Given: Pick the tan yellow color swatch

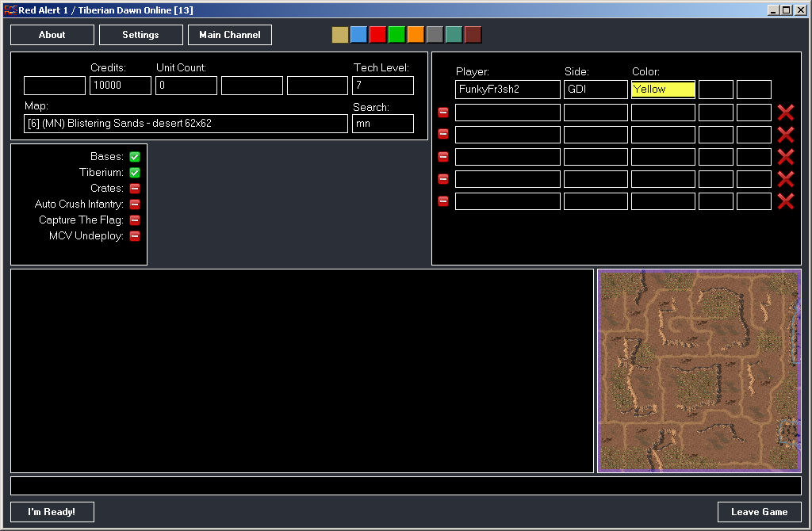Looking at the screenshot, I should click(x=339, y=35).
